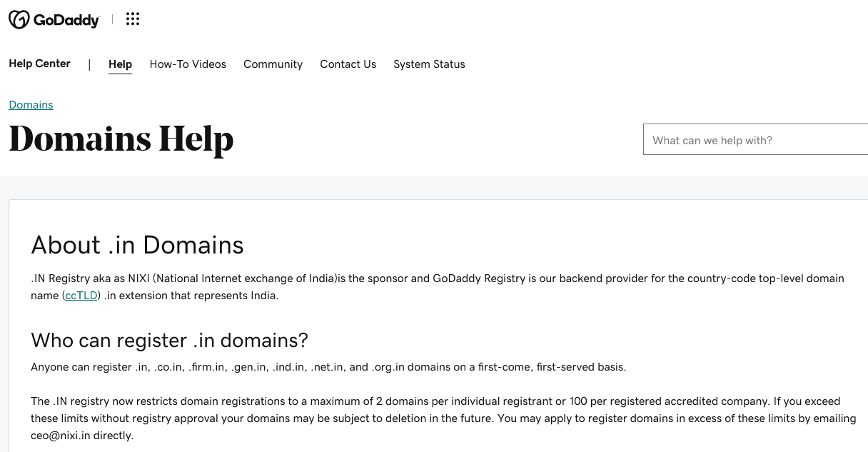Open the nine-dot apps grid menu

click(x=133, y=19)
